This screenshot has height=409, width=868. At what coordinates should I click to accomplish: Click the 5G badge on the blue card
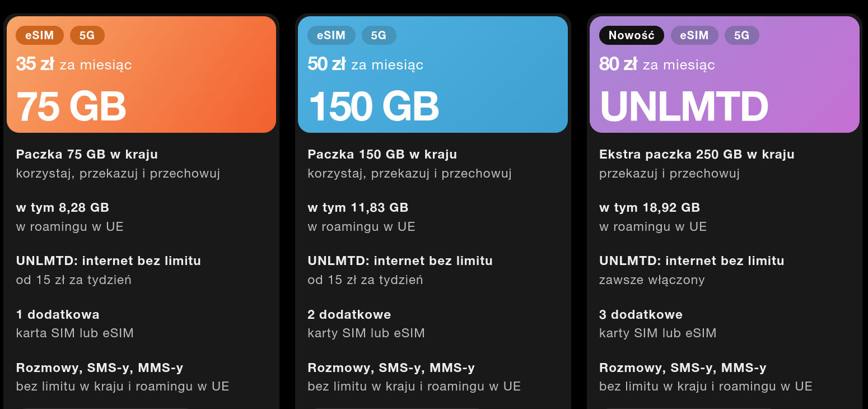(379, 35)
